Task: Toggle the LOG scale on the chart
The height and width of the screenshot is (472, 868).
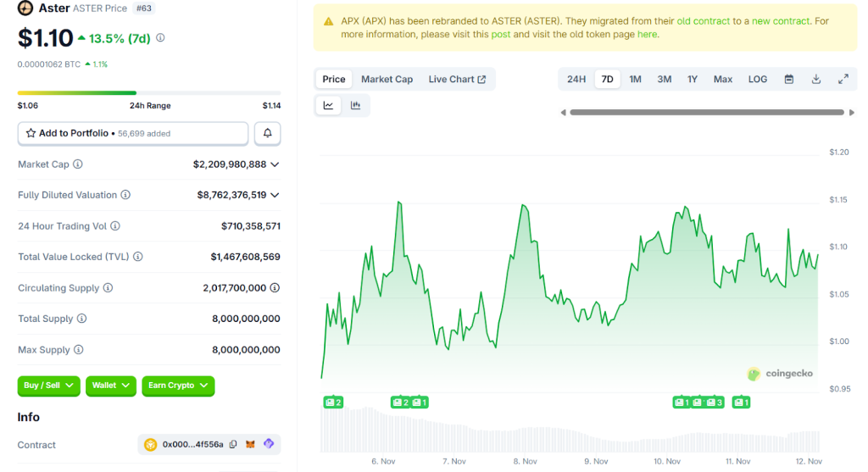Action: click(x=758, y=79)
